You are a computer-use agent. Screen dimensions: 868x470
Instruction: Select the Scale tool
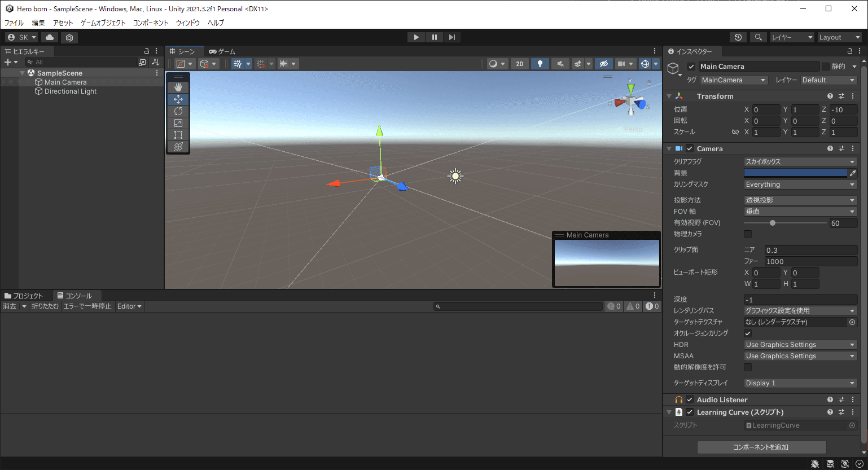click(178, 122)
